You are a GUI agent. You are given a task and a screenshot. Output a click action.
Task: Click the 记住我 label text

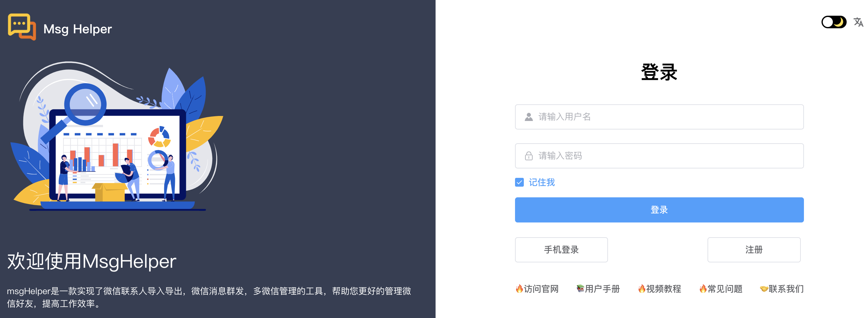pyautogui.click(x=541, y=183)
